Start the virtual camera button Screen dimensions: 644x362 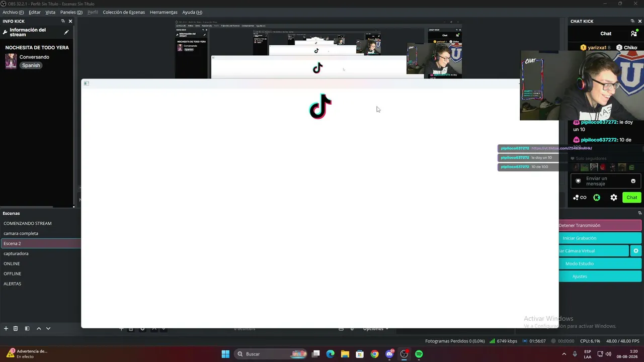[x=594, y=251]
